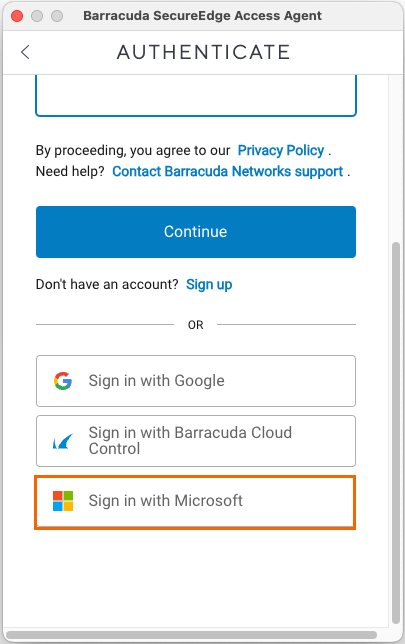Follow the Sign up link
The width and height of the screenshot is (405, 644).
(209, 284)
